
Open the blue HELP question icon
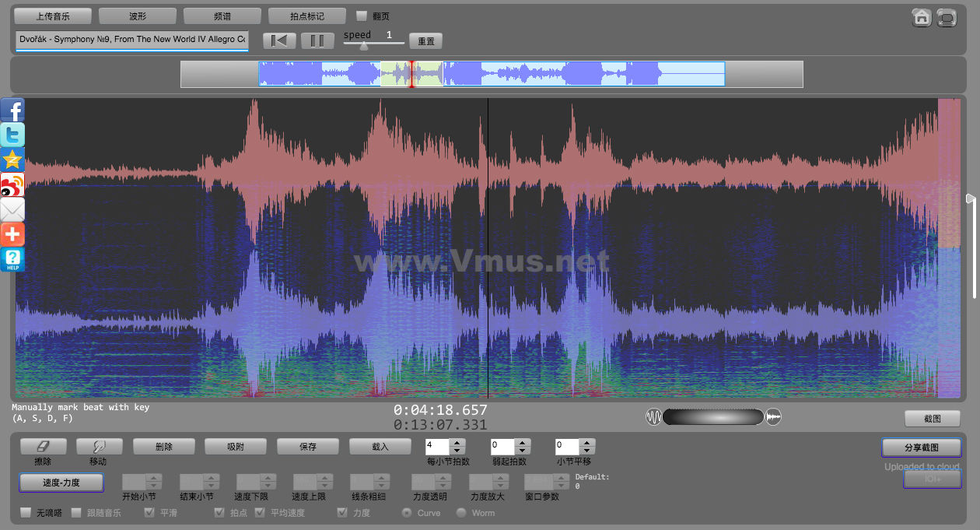point(12,259)
